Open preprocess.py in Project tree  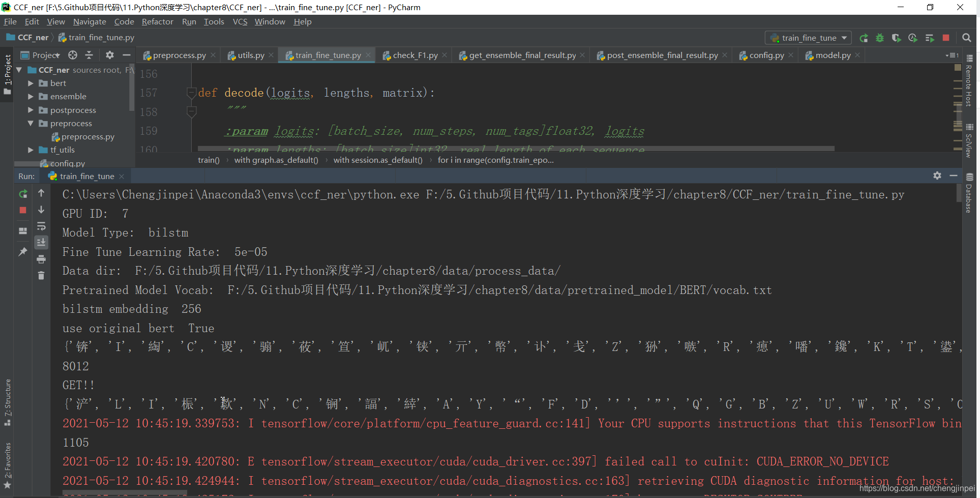coord(83,136)
